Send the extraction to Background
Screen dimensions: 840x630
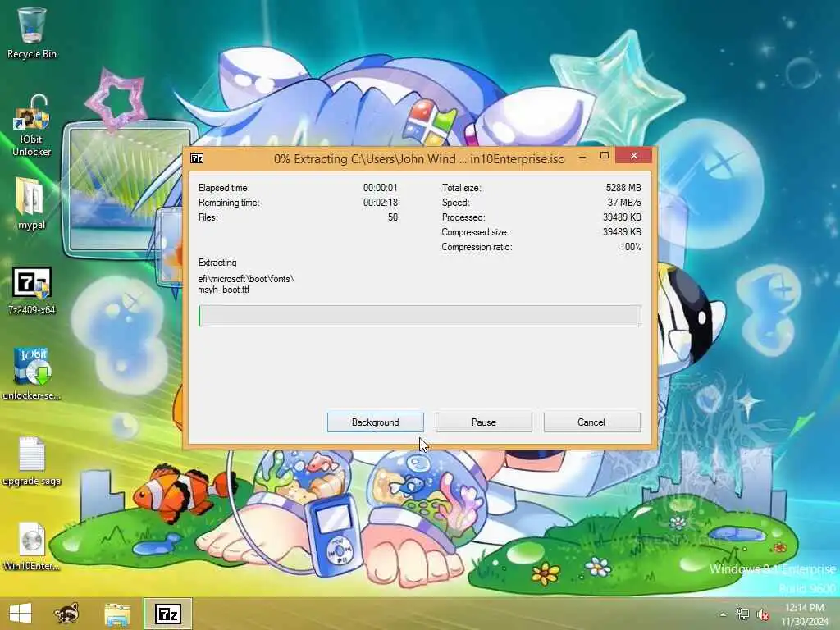(376, 422)
